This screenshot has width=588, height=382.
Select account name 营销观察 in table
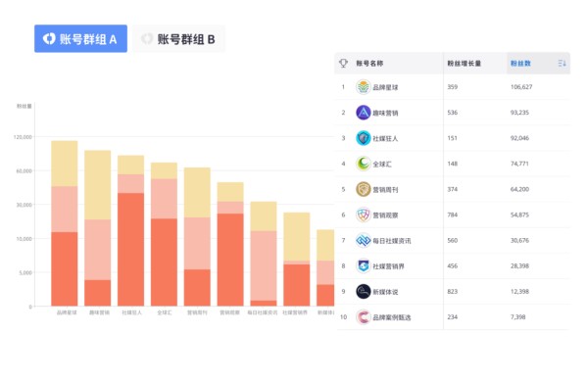coord(385,215)
